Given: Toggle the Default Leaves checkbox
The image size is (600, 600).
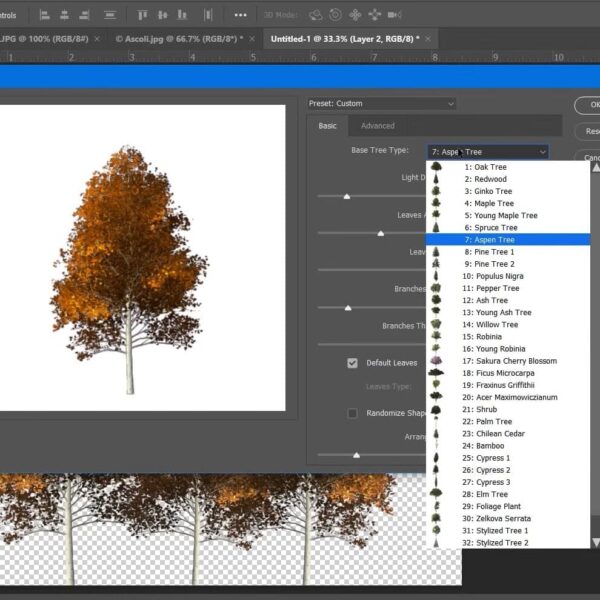Looking at the screenshot, I should [352, 363].
